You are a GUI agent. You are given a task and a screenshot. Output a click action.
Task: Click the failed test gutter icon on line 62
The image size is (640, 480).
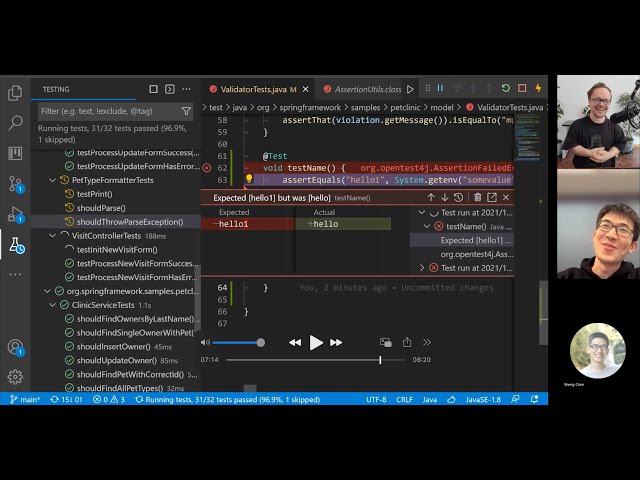(x=207, y=168)
